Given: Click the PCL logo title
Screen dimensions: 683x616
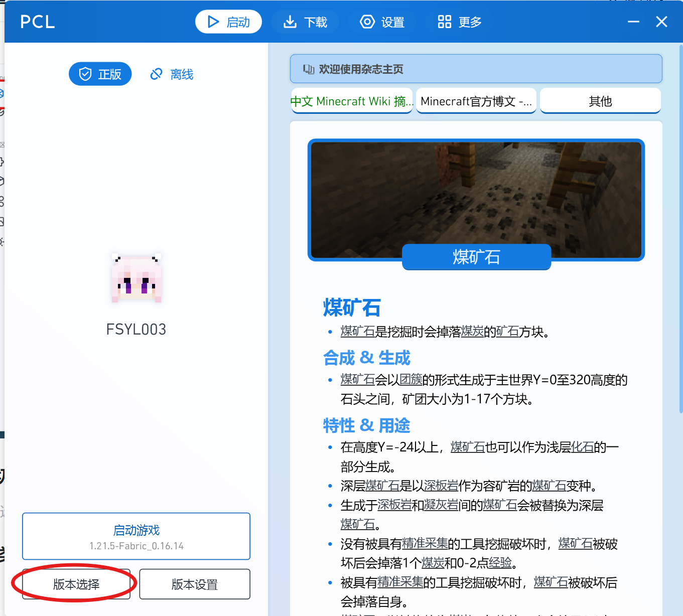Looking at the screenshot, I should point(38,22).
